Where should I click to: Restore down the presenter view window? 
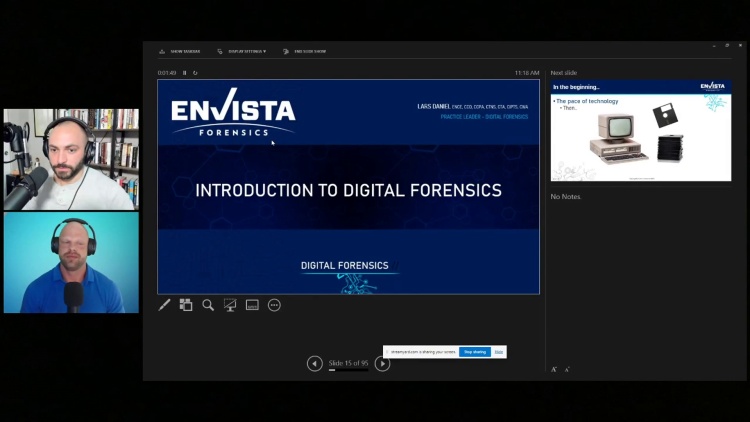pyautogui.click(x=727, y=45)
